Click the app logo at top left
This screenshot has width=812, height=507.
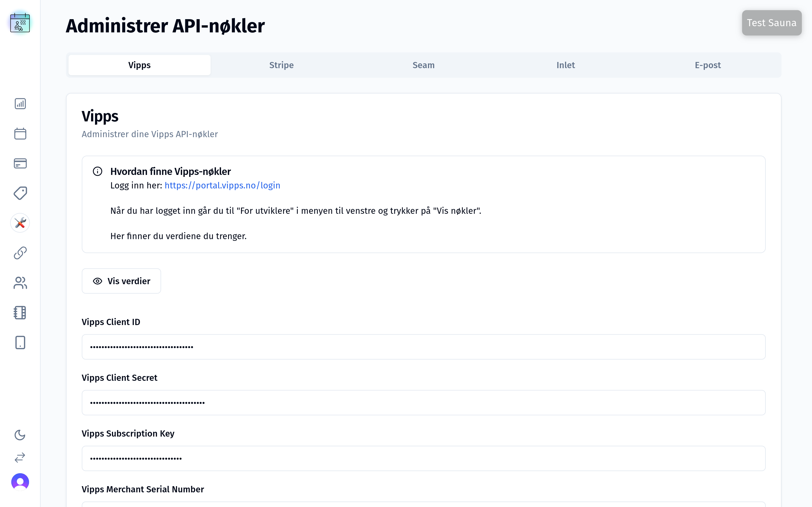pos(20,23)
